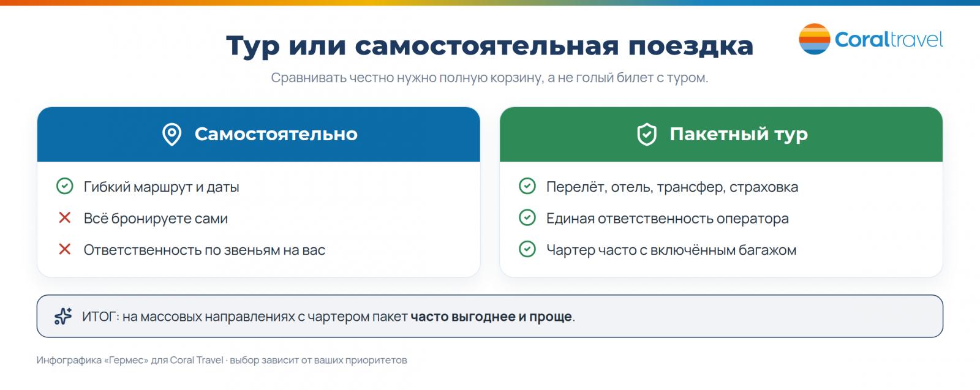The image size is (980, 390).
Task: Click the ИТОГ summary box
Action: coord(490,316)
